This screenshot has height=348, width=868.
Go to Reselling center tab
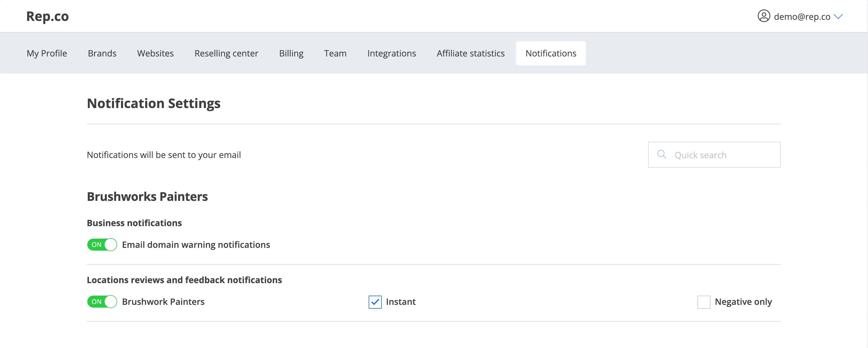click(x=226, y=53)
